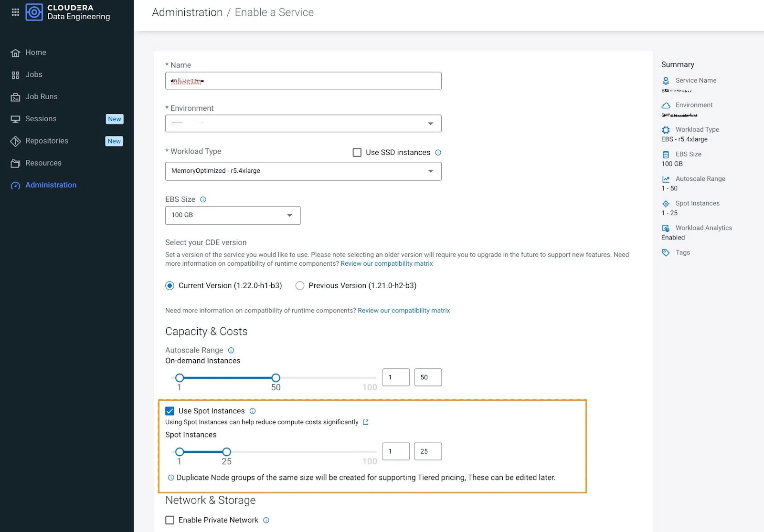Open the Environment dropdown

(x=303, y=124)
